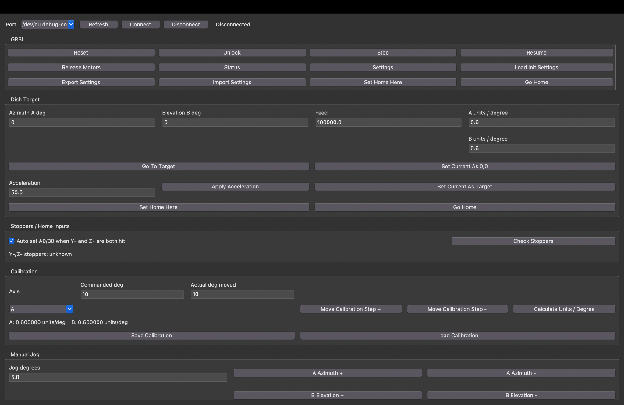Click the Import Settings button
Viewport: 624px width, 405px height.
point(232,82)
